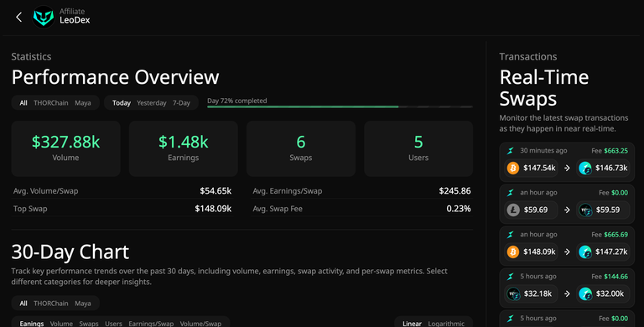
Task: Switch chart scale to Linear
Action: (412, 324)
